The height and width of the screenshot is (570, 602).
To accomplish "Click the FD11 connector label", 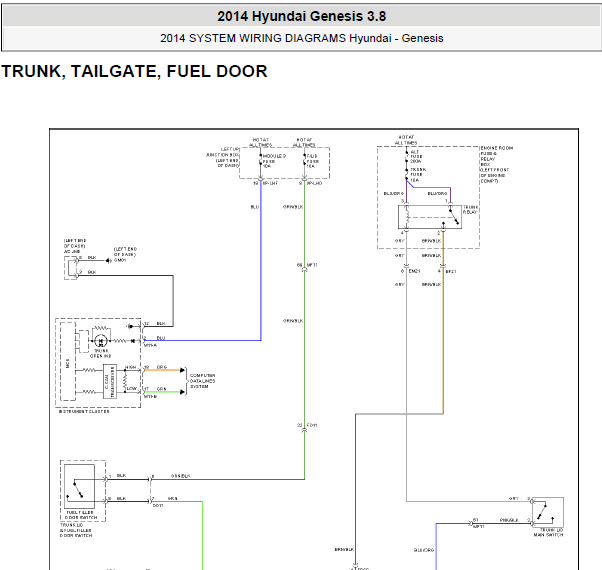I will [x=312, y=425].
